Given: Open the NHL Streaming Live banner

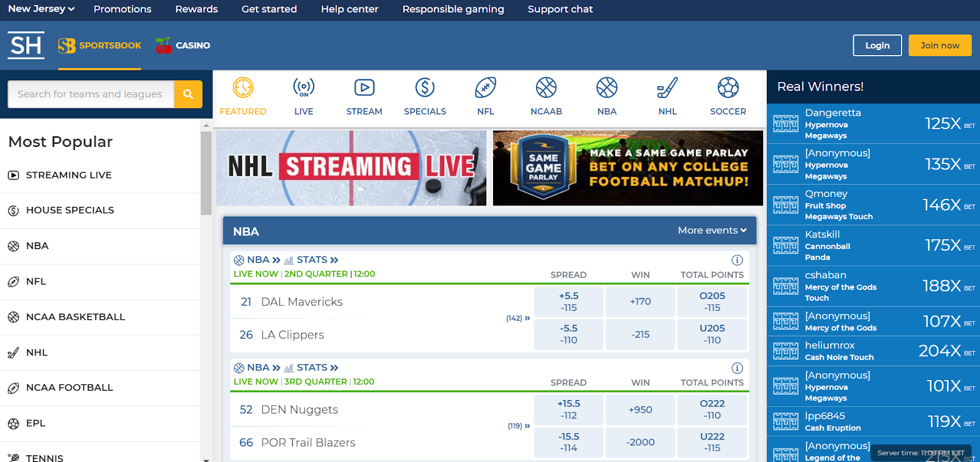Looking at the screenshot, I should 351,168.
